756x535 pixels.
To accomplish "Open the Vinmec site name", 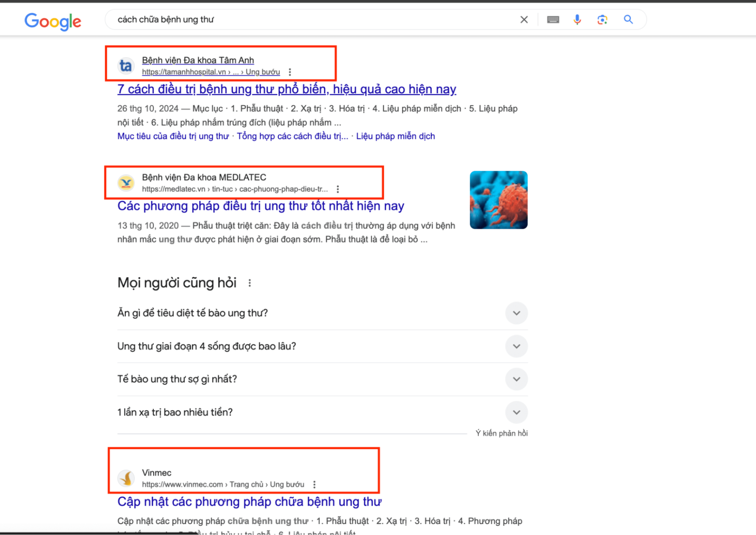I will 157,473.
